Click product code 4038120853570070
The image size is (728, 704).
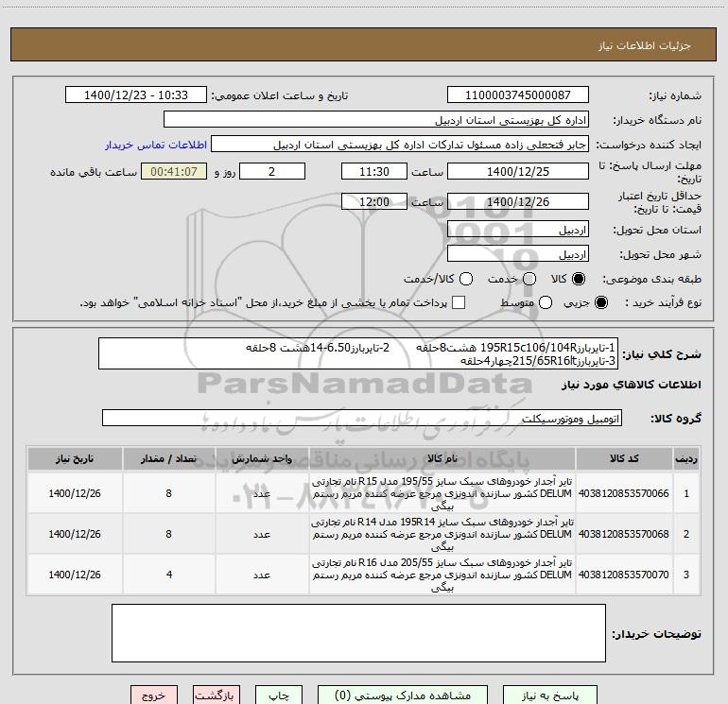point(624,575)
